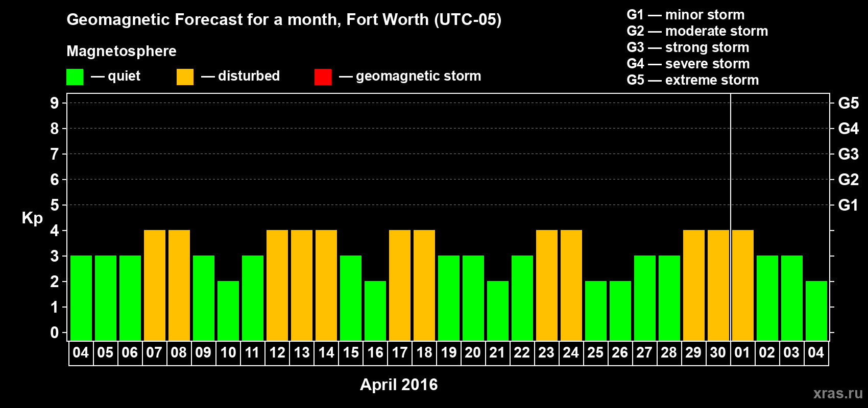Click the orange bar above date 24
Screen dimensions: 868x408
click(x=571, y=285)
